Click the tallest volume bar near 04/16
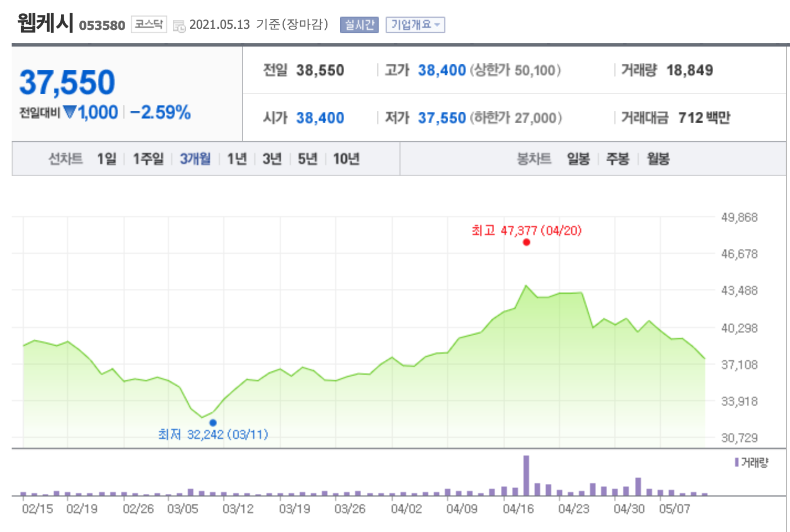790x532 pixels. 526,475
